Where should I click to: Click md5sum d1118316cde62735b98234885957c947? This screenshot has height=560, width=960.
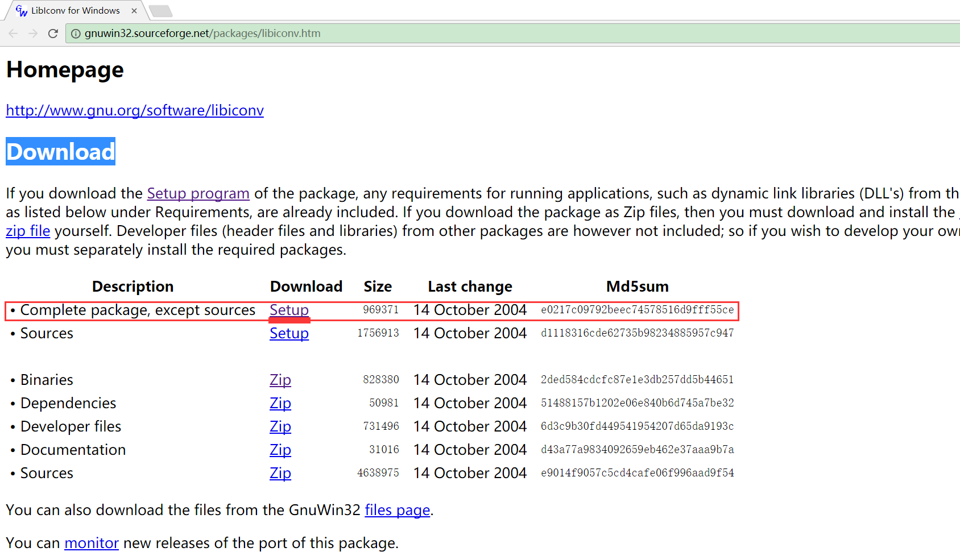[638, 333]
